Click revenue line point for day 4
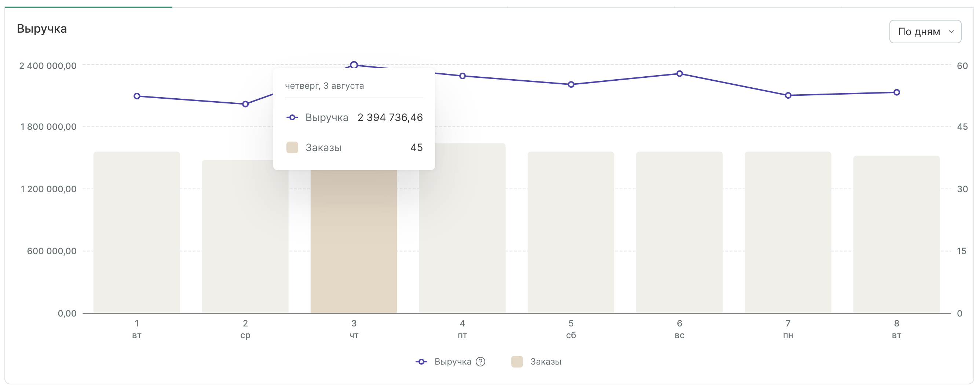The height and width of the screenshot is (391, 980). (x=462, y=76)
